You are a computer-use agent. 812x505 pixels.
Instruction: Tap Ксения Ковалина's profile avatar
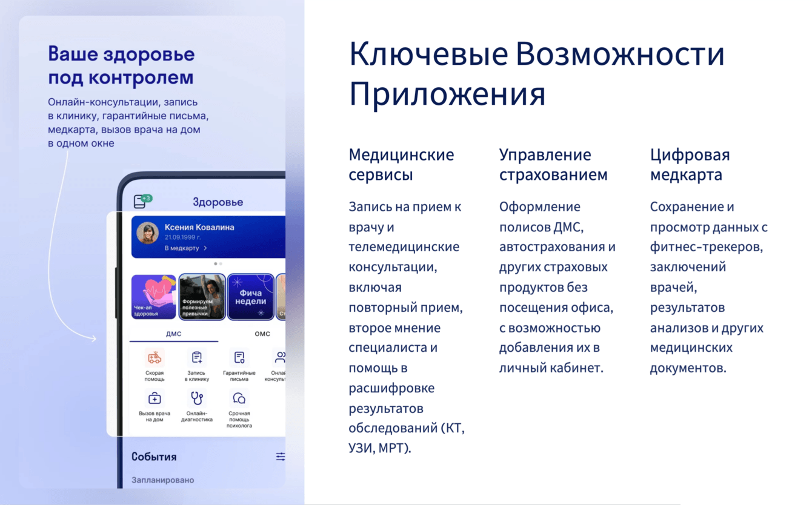pos(148,233)
